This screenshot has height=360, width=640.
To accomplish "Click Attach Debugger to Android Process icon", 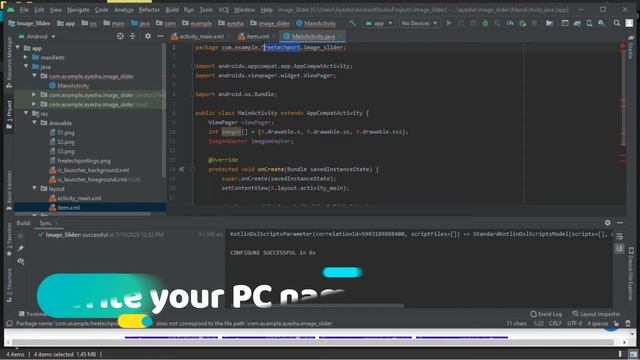I will click(522, 23).
